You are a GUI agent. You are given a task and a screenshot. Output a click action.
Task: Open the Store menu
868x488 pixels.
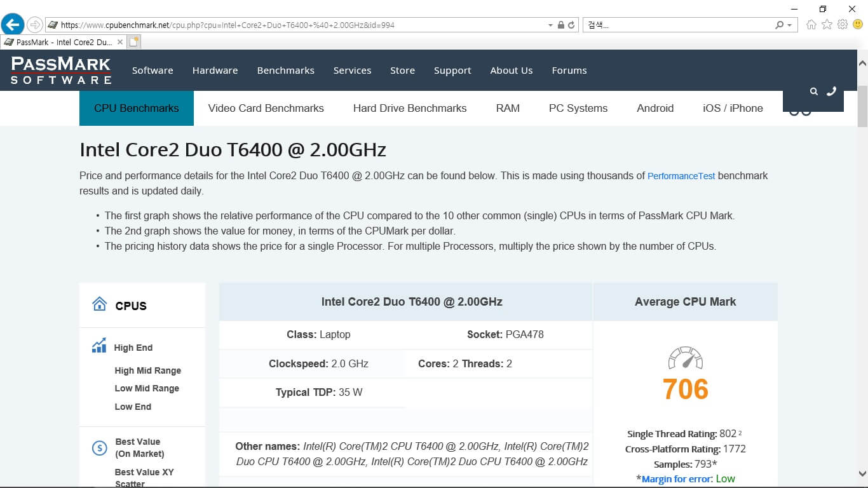(402, 71)
